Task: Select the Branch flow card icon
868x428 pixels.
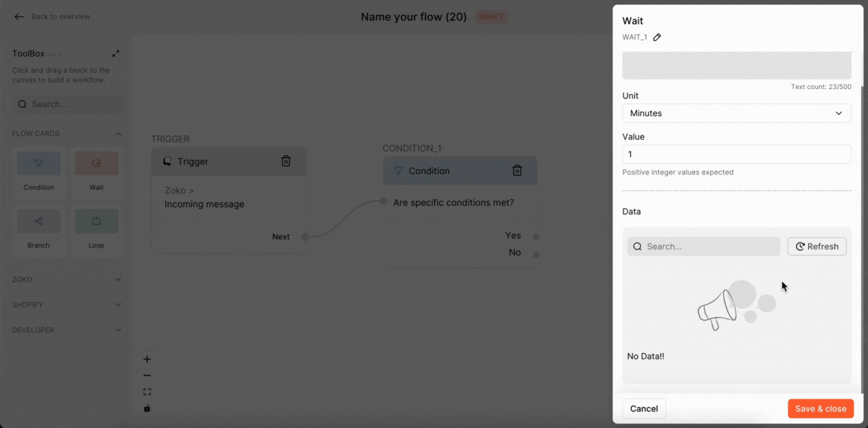Action: click(38, 221)
